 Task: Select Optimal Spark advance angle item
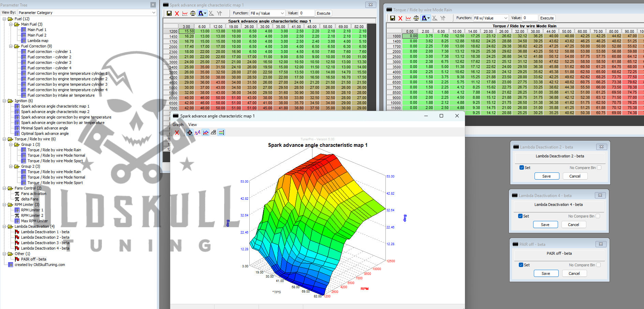coord(45,134)
